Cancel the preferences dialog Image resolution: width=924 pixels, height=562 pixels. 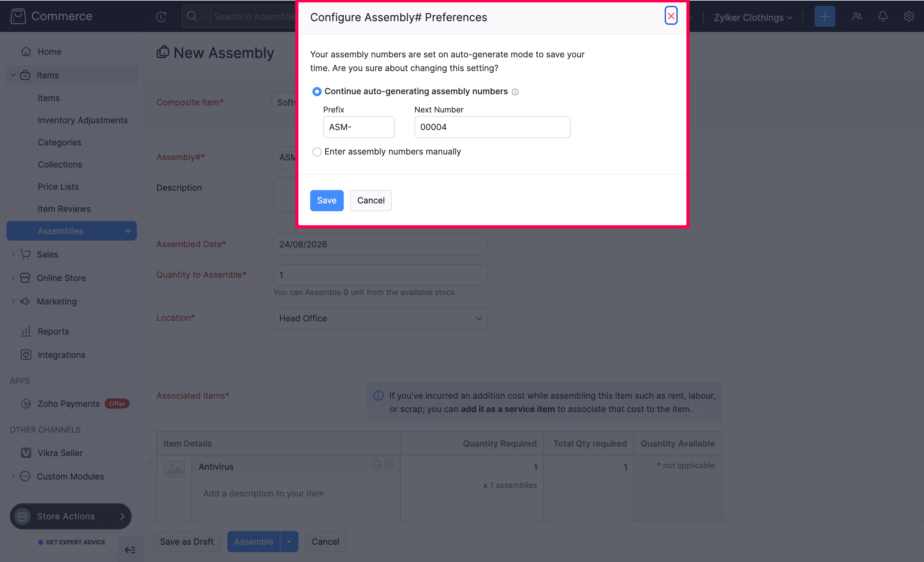pos(370,200)
